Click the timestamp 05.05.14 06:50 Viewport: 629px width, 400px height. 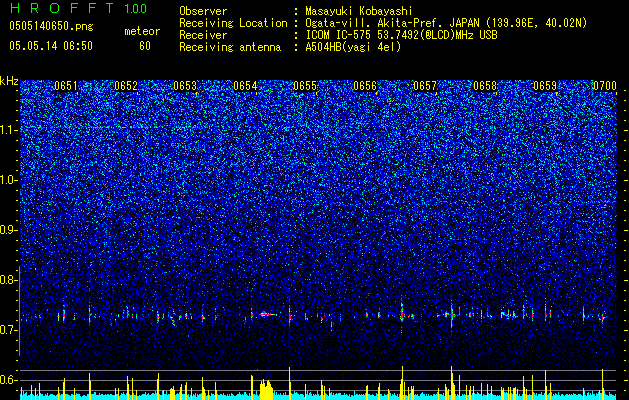pos(51,46)
